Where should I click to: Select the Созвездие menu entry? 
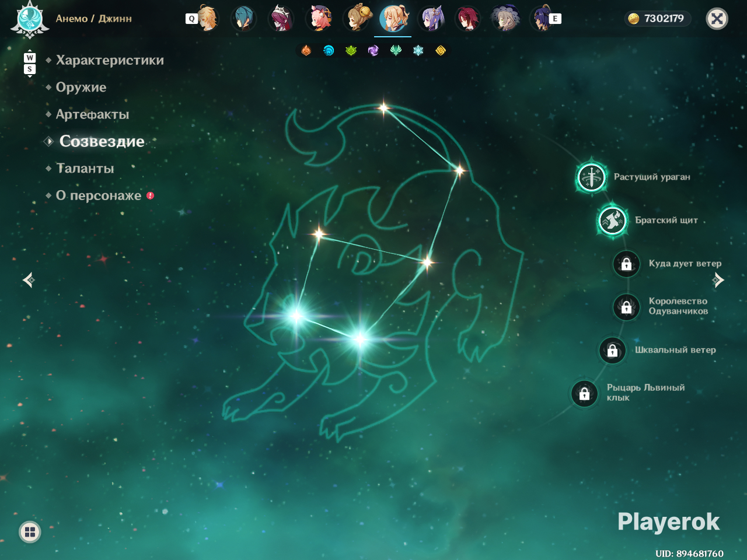[x=102, y=141]
